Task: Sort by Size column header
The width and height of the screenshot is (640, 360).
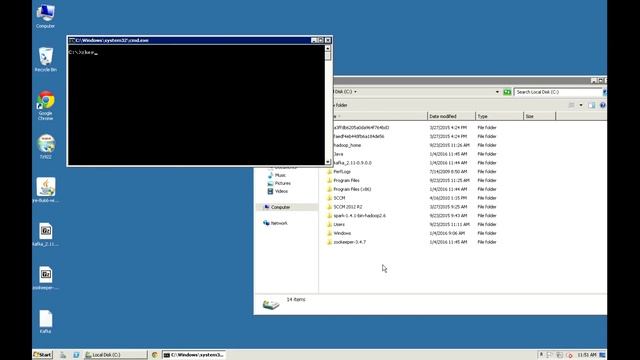Action: point(540,116)
